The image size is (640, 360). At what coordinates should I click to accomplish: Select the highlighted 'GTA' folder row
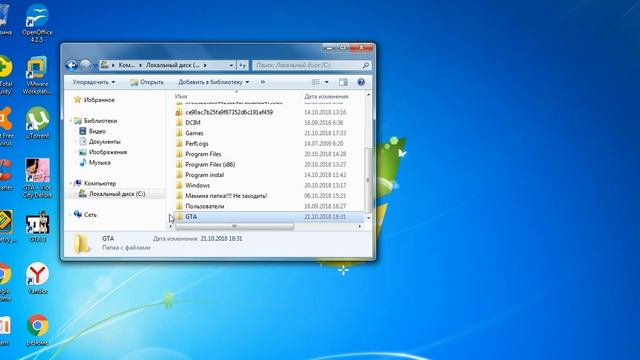[268, 217]
